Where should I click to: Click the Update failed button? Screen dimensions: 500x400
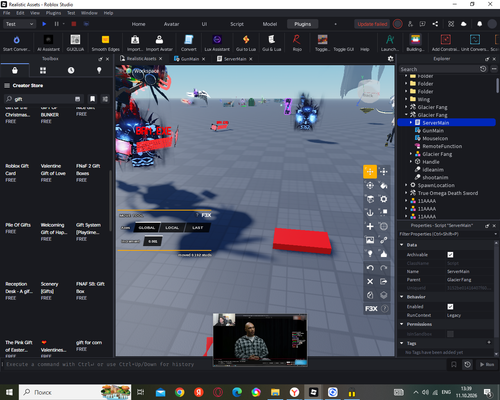pyautogui.click(x=372, y=24)
